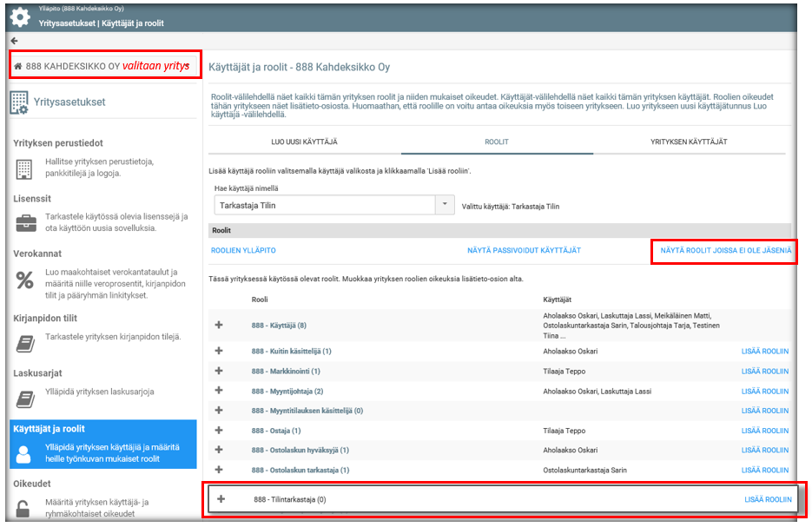The height and width of the screenshot is (527, 812).
Task: Open Oikeudet padlock icon
Action: point(24,508)
